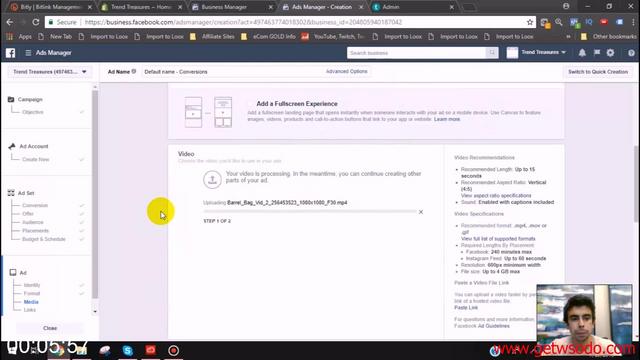Switch to the Bitly Bitlink Management tab
The image size is (640, 360).
click(x=51, y=7)
